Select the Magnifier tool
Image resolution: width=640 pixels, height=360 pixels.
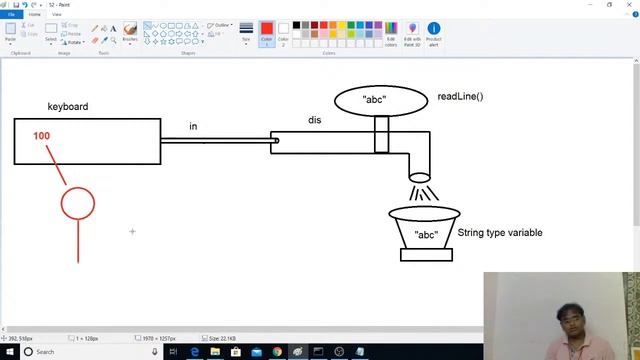[x=113, y=40]
